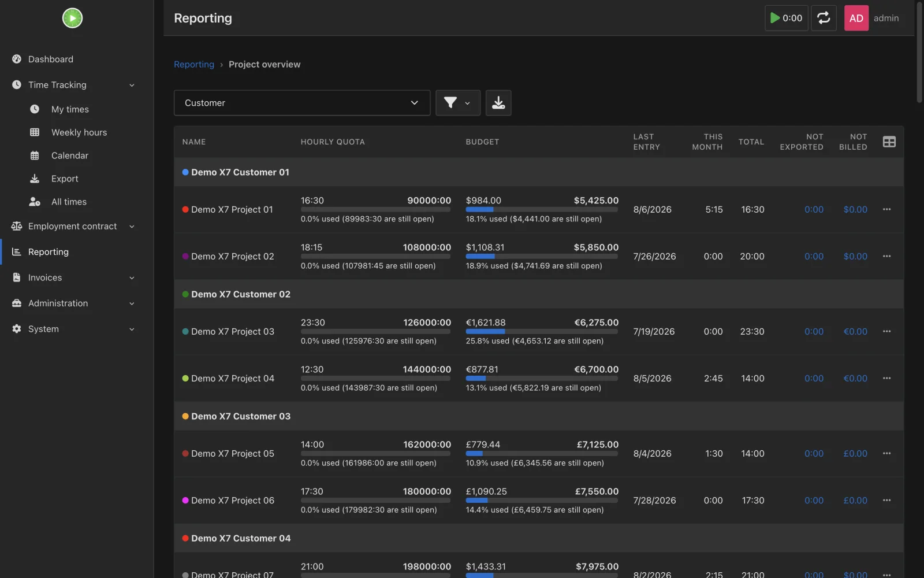The width and height of the screenshot is (924, 578).
Task: Expand the Employment contract menu chevron
Action: click(x=132, y=227)
